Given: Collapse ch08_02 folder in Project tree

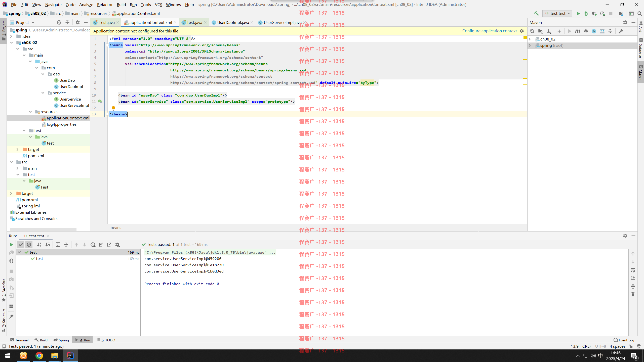Looking at the screenshot, I should coord(11,42).
